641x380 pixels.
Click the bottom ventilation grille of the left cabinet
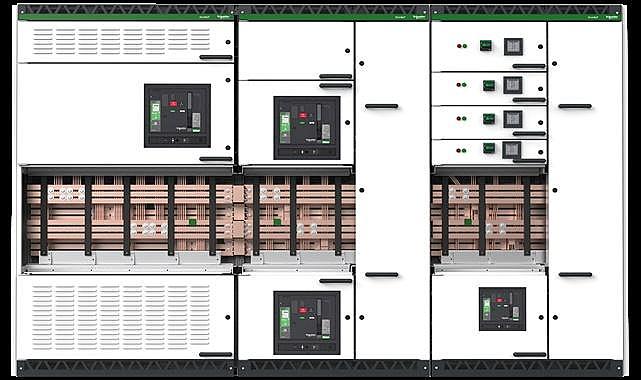pos(121,317)
